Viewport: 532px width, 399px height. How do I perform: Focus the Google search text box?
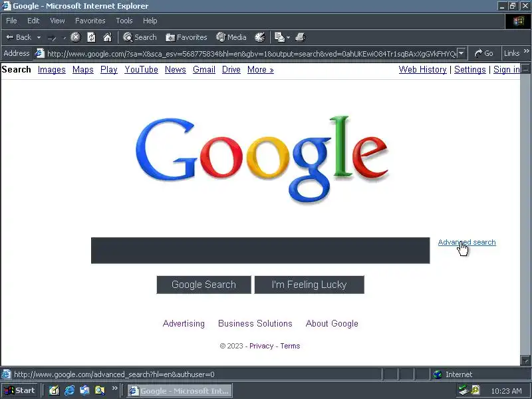[260, 251]
